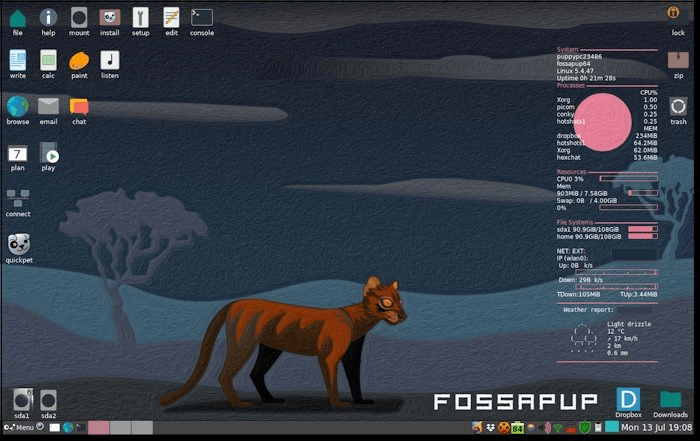Click the teal square tray icon
This screenshot has width=700, height=441.
click(612, 427)
